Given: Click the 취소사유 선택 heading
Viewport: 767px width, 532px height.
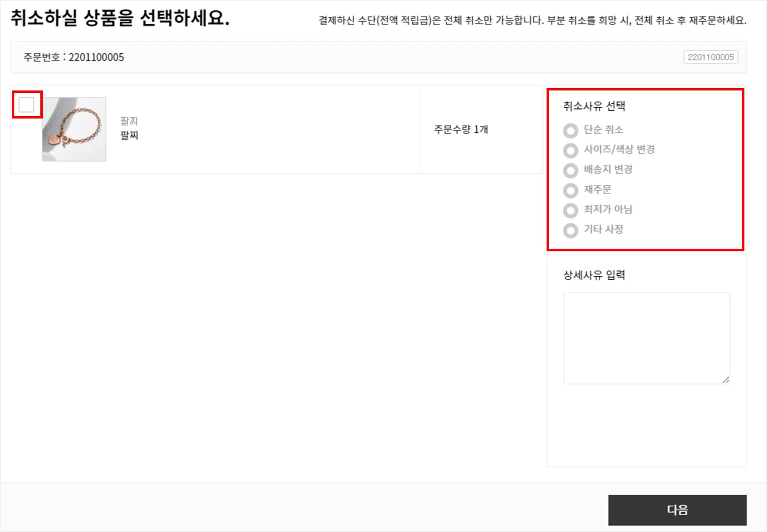Looking at the screenshot, I should point(594,106).
